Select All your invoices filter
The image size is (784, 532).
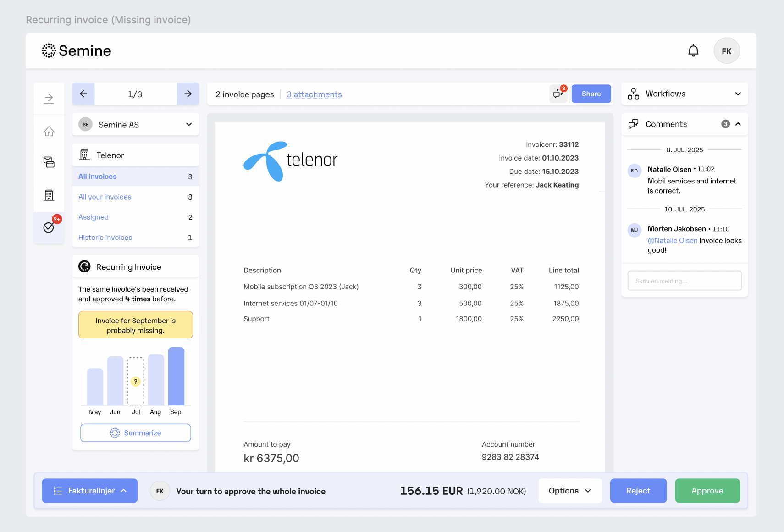pos(136,197)
